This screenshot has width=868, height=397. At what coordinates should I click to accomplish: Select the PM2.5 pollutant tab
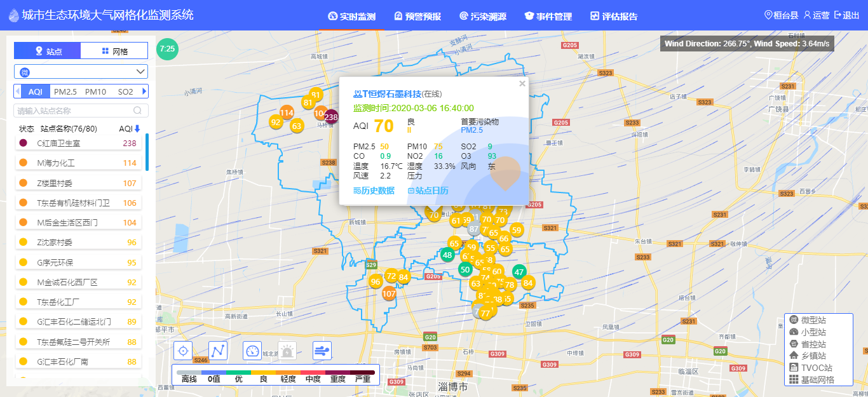[65, 91]
